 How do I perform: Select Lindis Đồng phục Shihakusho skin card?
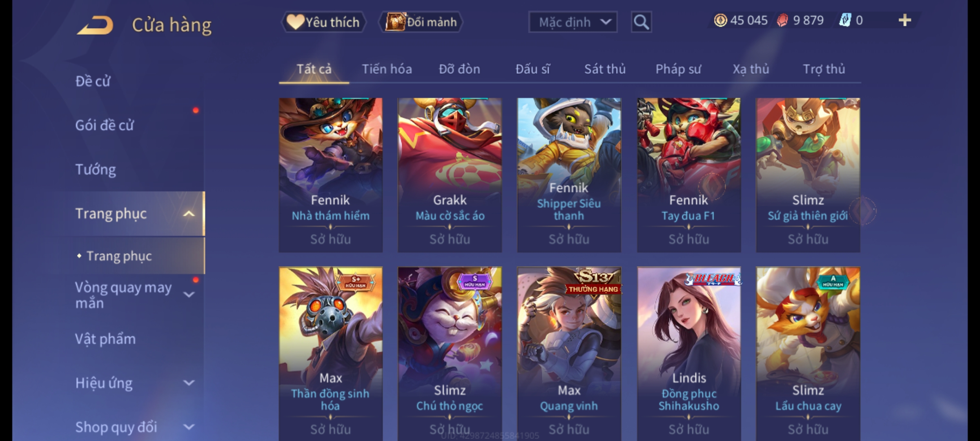(x=689, y=354)
